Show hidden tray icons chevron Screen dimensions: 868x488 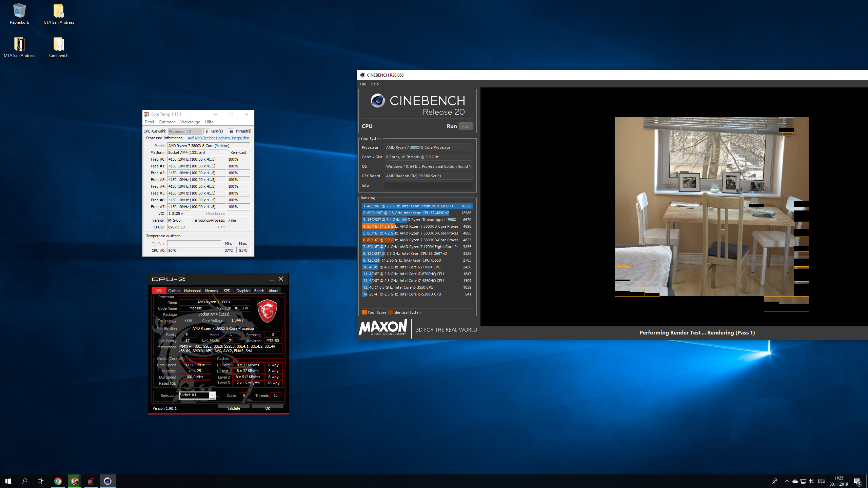[787, 481]
